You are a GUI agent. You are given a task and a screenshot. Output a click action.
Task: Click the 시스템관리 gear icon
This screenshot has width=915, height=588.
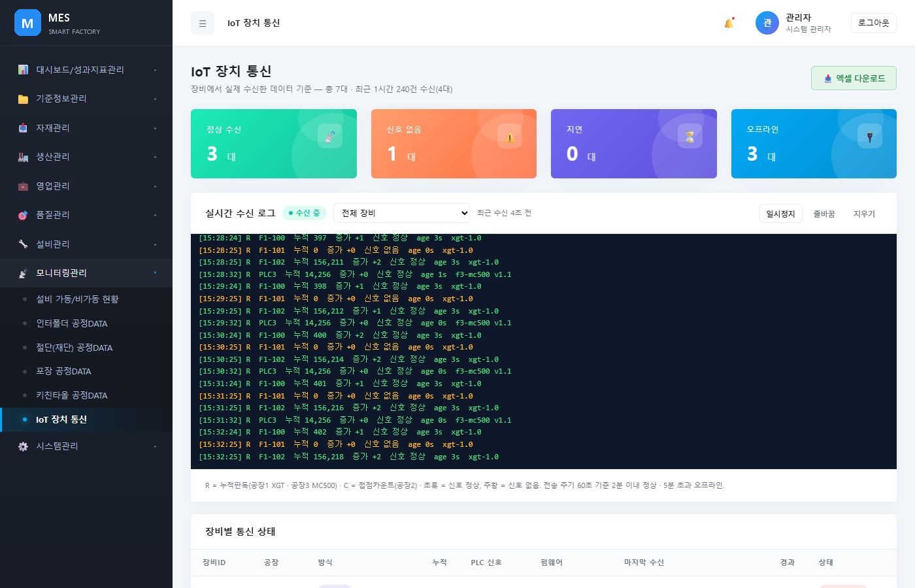click(23, 446)
